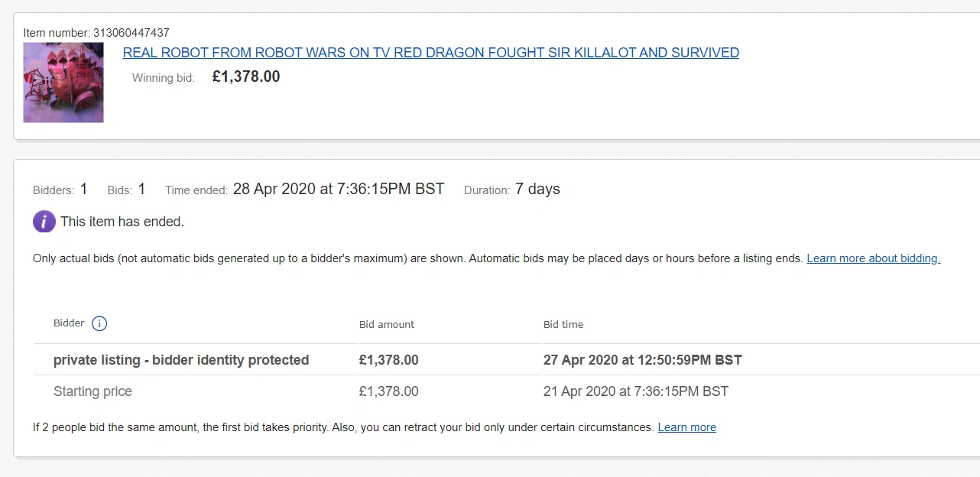Open the REAL ROBOT FROM ROBOT WARS listing link
The width and height of the screenshot is (980, 477).
[x=430, y=53]
